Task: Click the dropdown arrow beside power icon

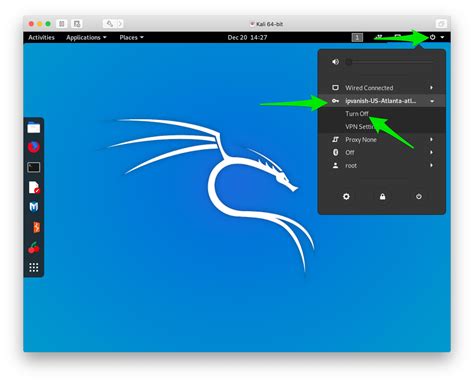Action: pos(442,37)
